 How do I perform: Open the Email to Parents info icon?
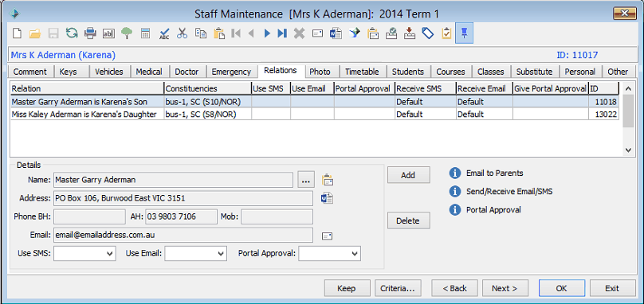coord(454,173)
